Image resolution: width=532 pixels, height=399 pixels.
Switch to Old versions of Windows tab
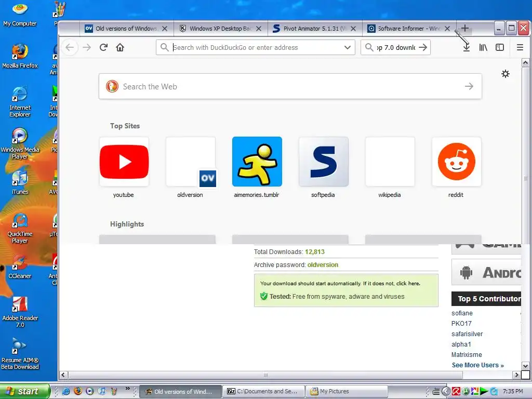126,29
